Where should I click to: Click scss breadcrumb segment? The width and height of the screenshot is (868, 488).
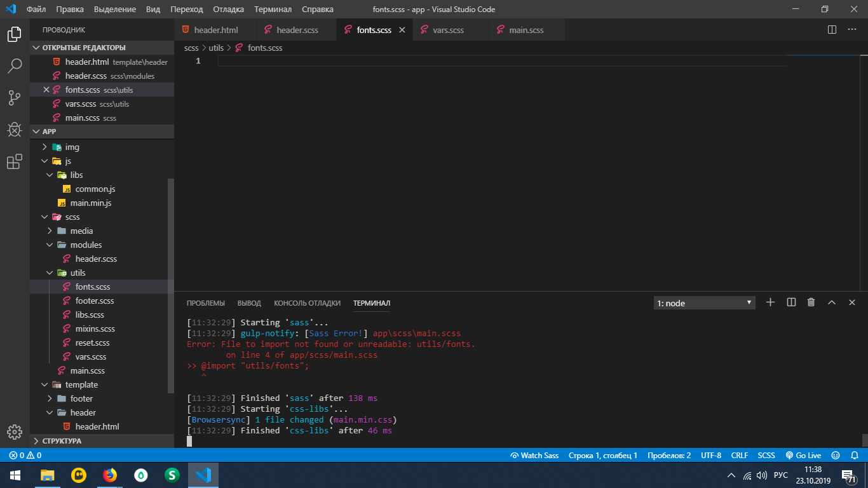tap(191, 48)
